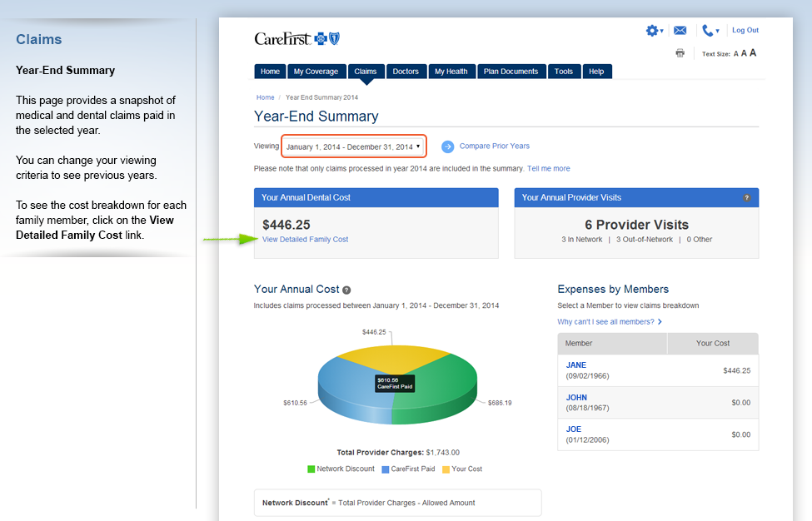Open the Claims tab

365,72
